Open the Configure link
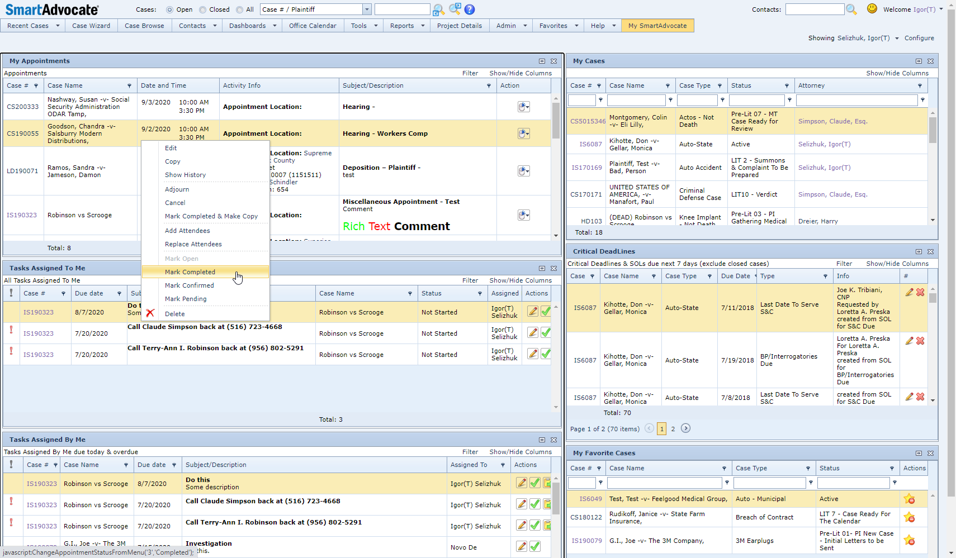 point(919,38)
